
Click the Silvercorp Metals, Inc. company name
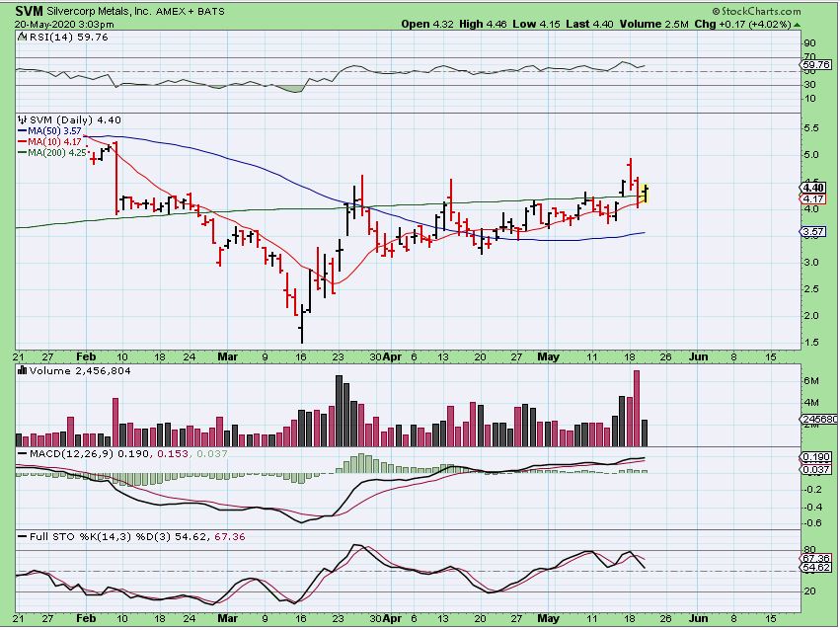(x=99, y=11)
